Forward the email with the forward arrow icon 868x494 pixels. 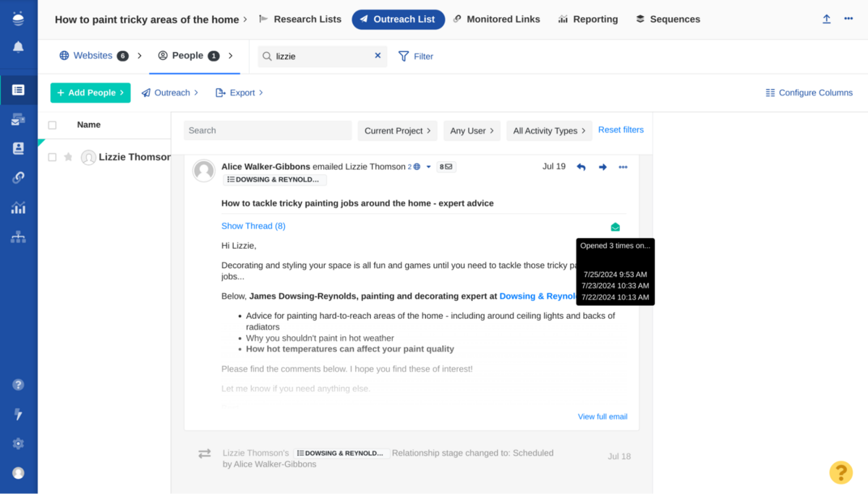[602, 166]
